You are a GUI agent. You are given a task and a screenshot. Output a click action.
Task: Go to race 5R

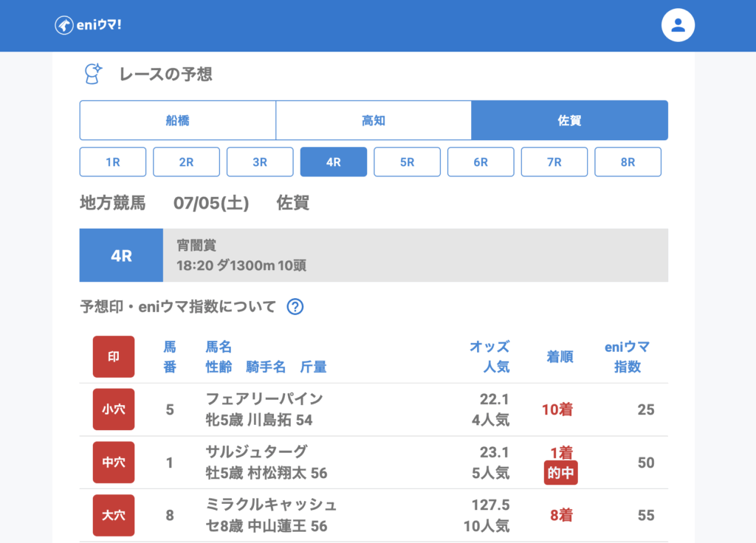[407, 162]
